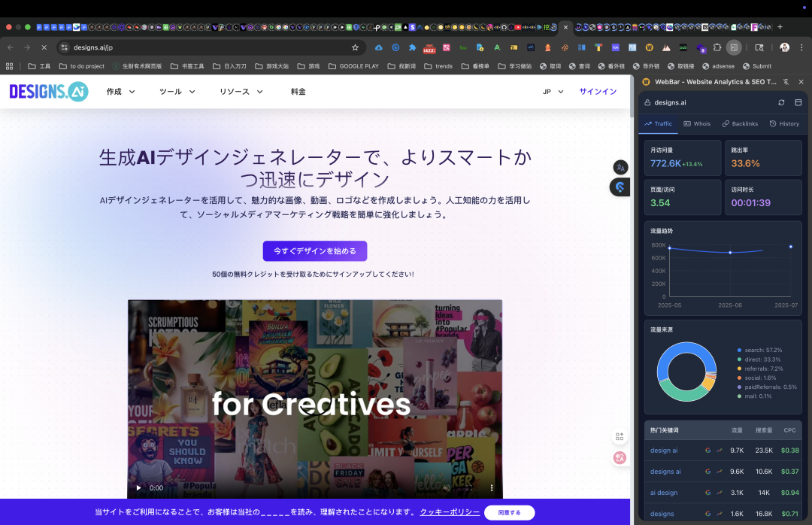Click trend icon in 'ai design' row
The height and width of the screenshot is (525, 812).
point(720,493)
